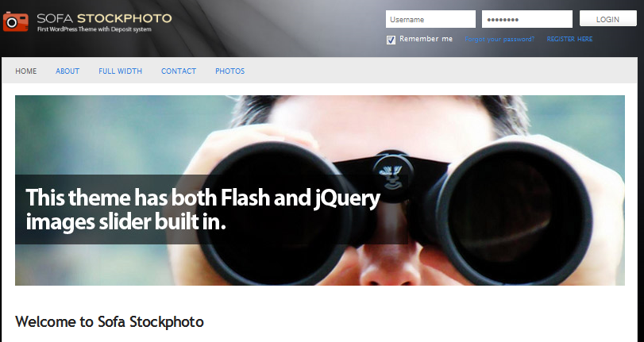This screenshot has height=342, width=644.
Task: Click the SOFA STOCKPHOTO site title
Action: click(x=104, y=18)
